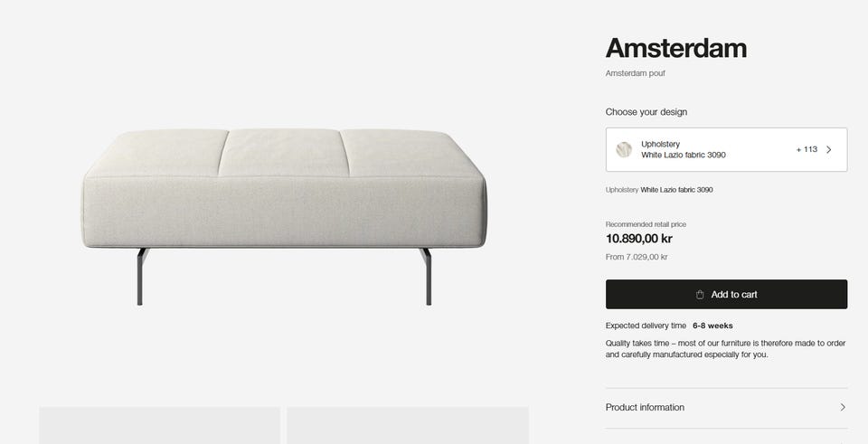
Task: Click the Product information arrow icon
Action: (843, 408)
